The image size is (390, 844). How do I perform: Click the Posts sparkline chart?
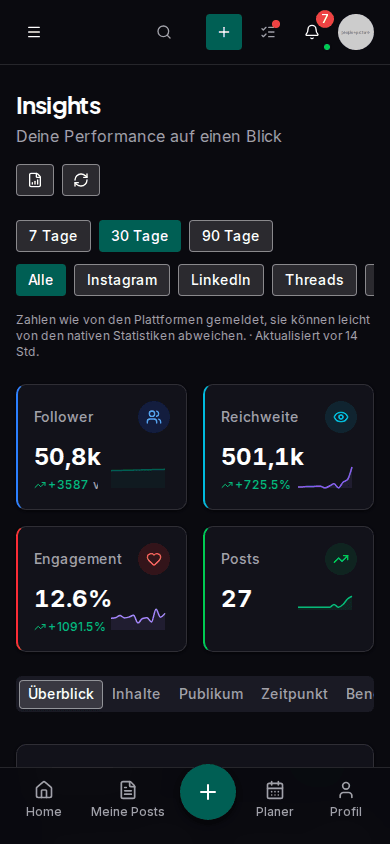[x=325, y=603]
